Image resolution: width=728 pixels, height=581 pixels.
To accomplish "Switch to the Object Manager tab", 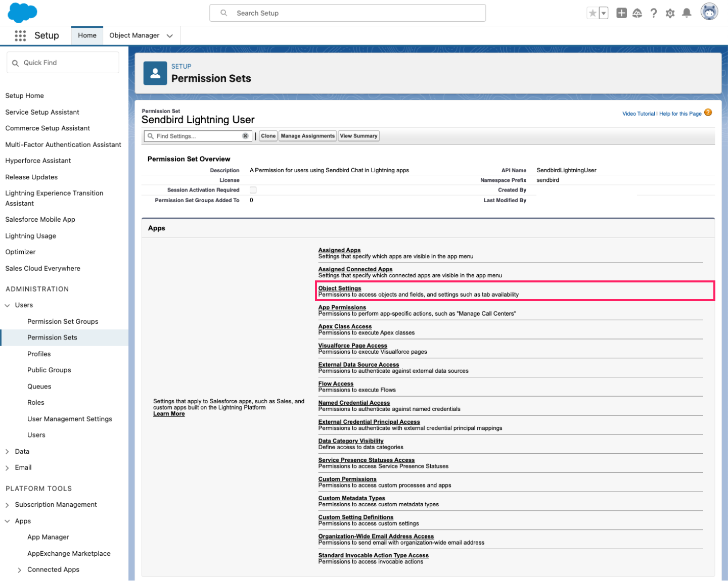I will click(x=134, y=35).
